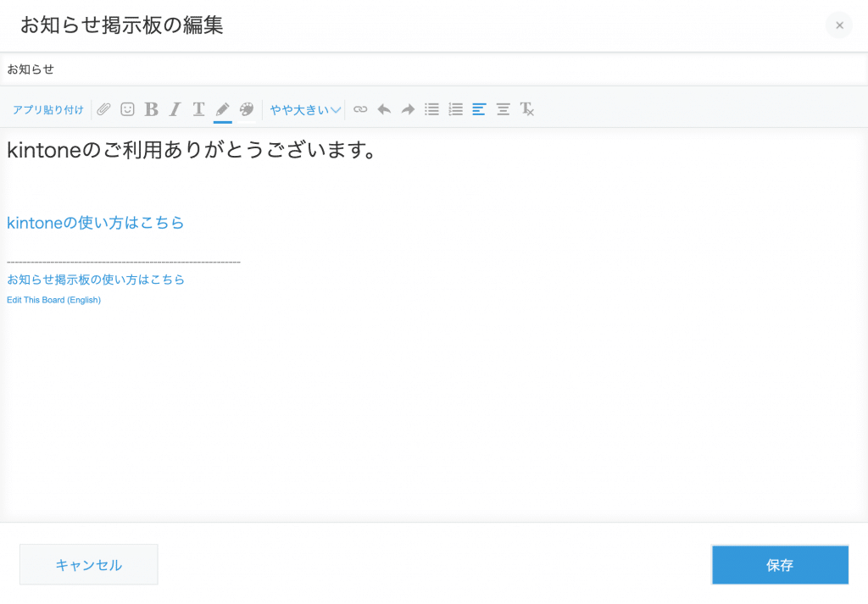The height and width of the screenshot is (604, 868).
Task: Click the お知らせ掲示板の編集 dialog title
Action: tap(122, 25)
